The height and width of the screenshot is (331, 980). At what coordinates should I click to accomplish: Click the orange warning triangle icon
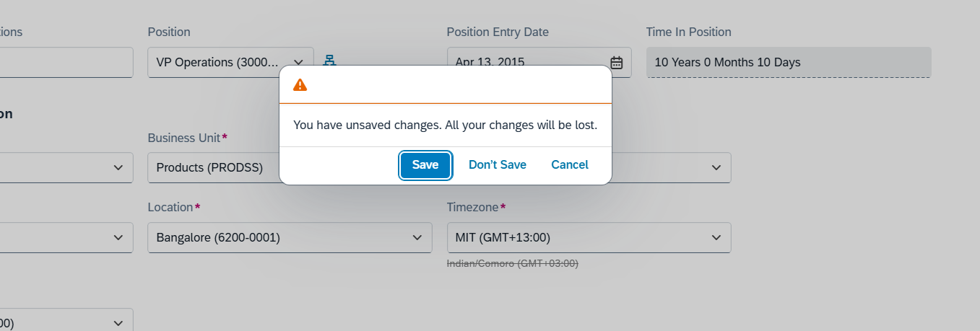(300, 85)
